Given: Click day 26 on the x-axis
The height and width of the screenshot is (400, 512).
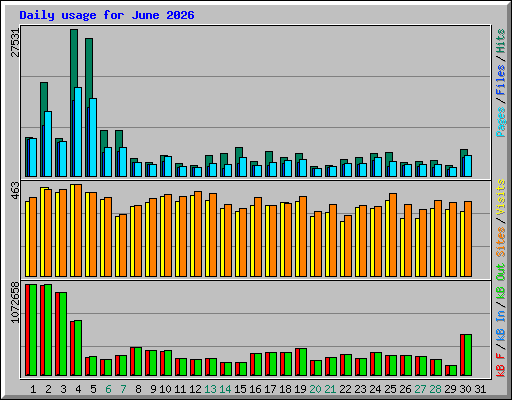Looking at the screenshot, I should (x=405, y=389).
